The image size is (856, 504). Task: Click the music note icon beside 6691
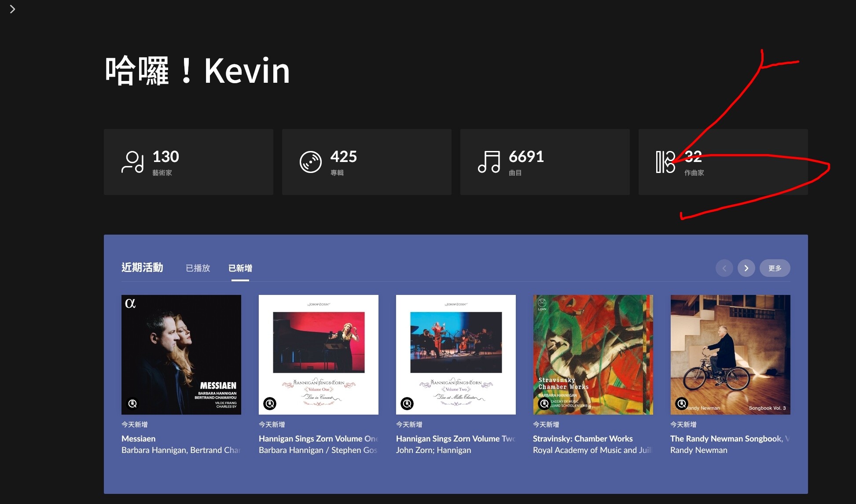coord(489,162)
